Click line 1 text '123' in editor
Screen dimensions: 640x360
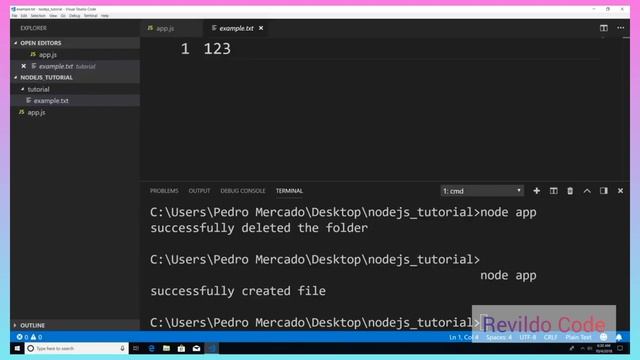tap(217, 49)
